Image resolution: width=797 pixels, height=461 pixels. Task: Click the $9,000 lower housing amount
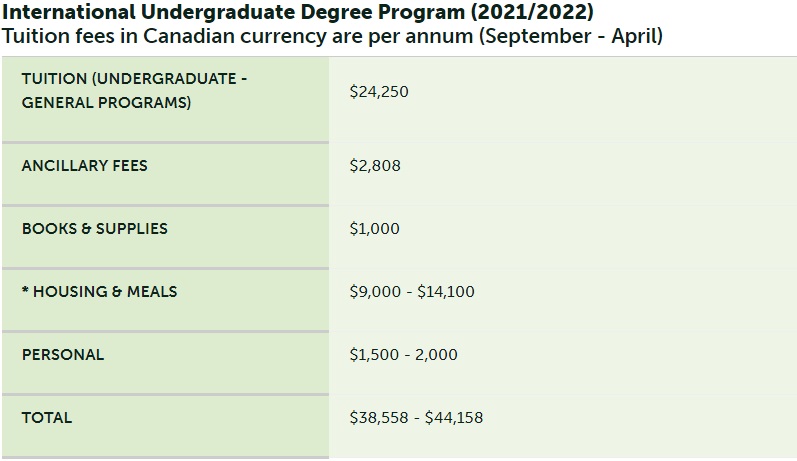pyautogui.click(x=375, y=292)
